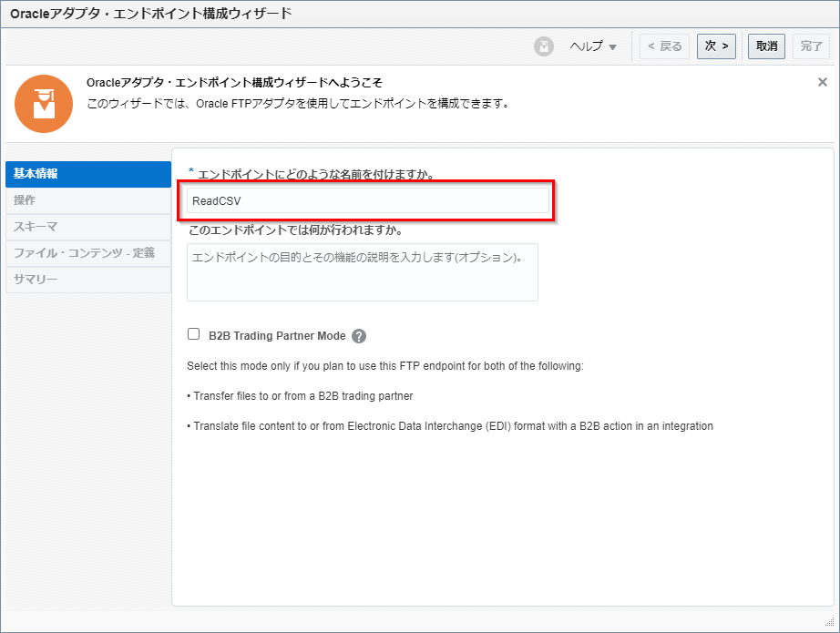The height and width of the screenshot is (633, 840).
Task: Open the ファイル・コンテンツ - 定義 step
Action: (x=87, y=253)
